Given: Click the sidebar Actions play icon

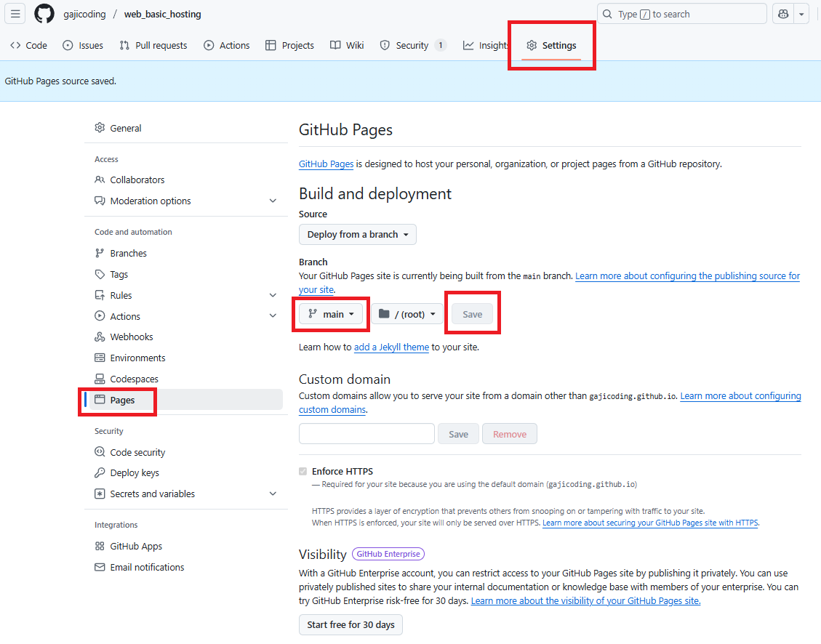Looking at the screenshot, I should [x=100, y=316].
